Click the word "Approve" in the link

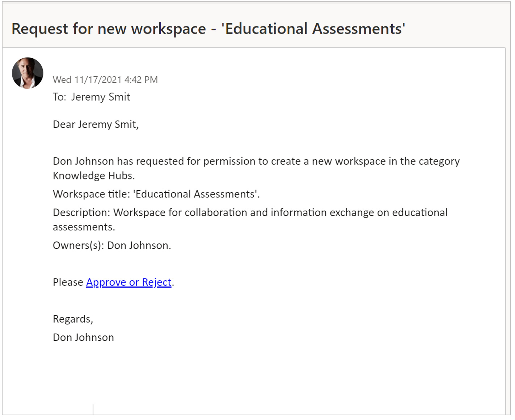click(x=106, y=282)
